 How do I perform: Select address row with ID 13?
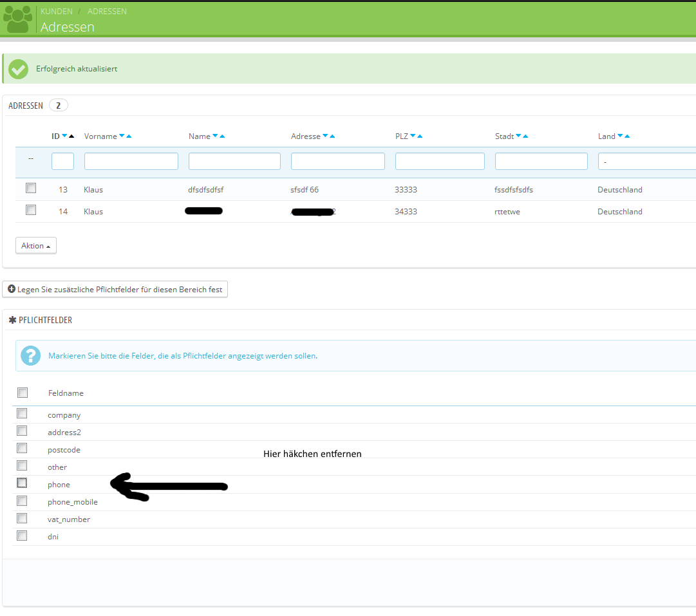click(x=31, y=188)
